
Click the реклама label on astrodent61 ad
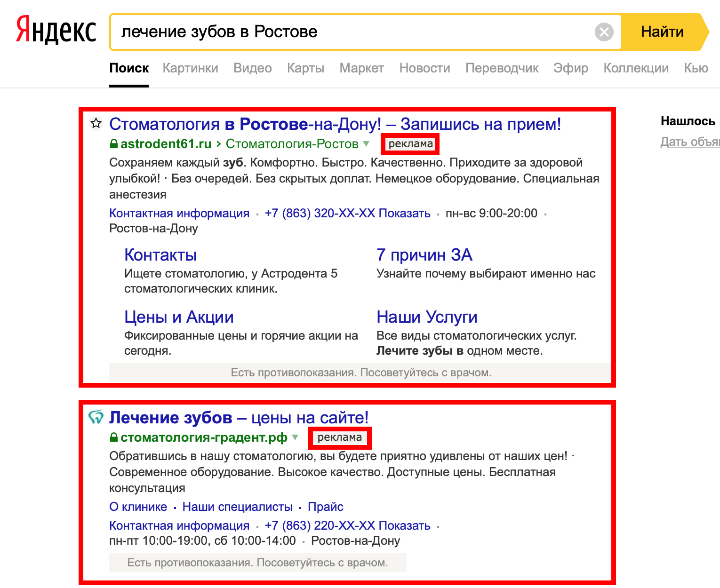(411, 144)
